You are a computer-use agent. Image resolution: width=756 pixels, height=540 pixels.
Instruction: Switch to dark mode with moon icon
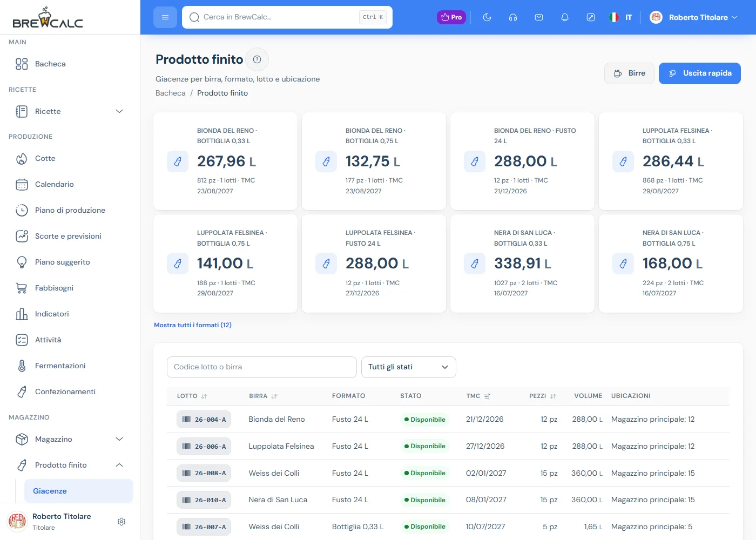coord(487,17)
